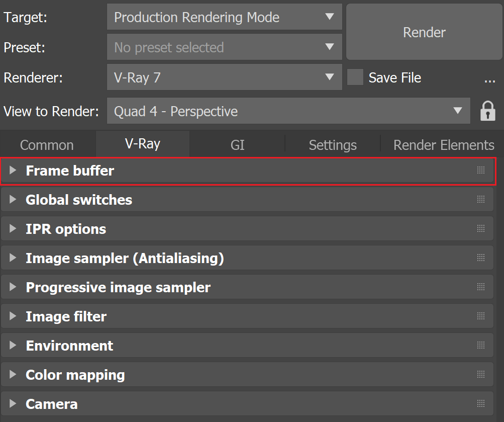Click the Color mapping rollout grip icon

tap(481, 374)
